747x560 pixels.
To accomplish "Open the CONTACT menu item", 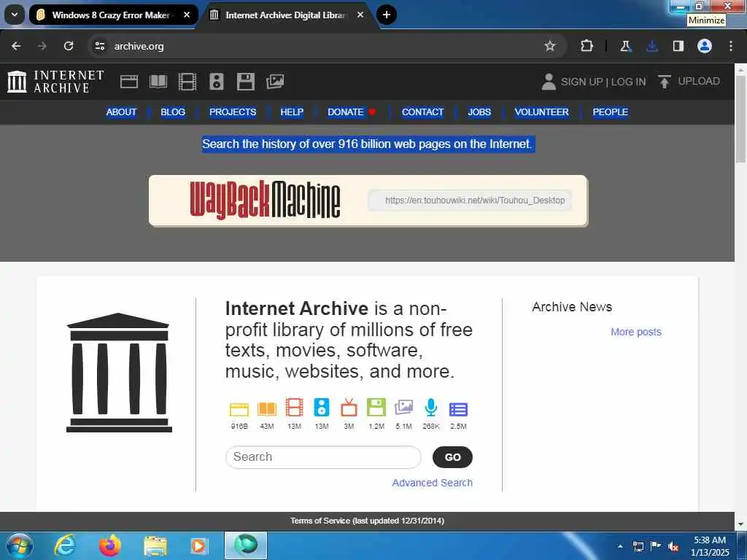I will [x=422, y=112].
